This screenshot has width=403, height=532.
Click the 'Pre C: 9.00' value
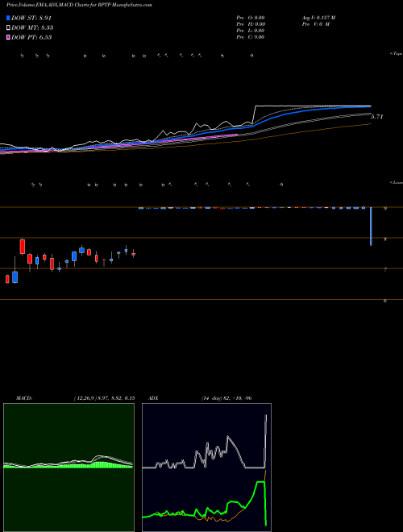(251, 37)
